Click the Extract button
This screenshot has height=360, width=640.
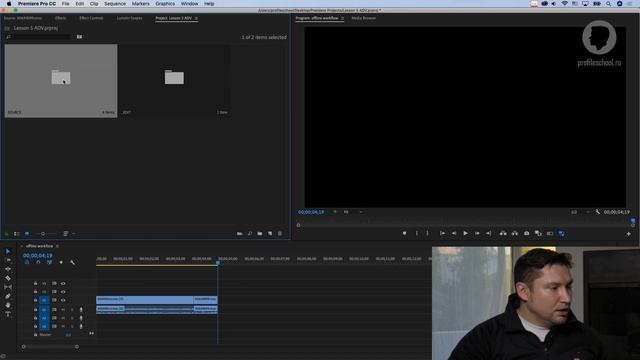click(x=515, y=233)
